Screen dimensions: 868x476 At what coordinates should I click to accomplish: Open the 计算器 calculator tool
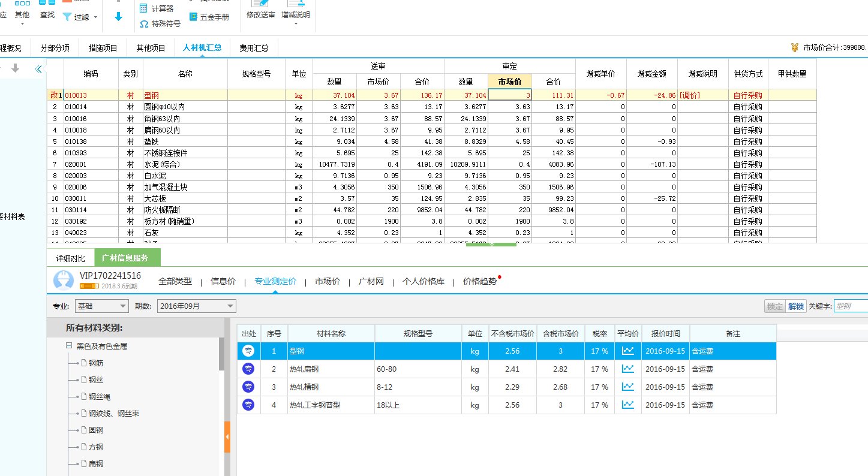click(x=157, y=8)
